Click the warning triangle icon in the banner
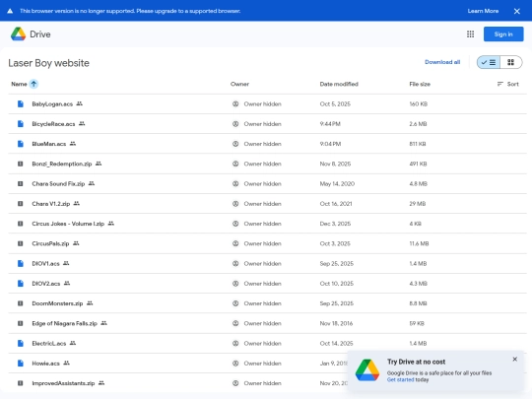 coord(10,11)
